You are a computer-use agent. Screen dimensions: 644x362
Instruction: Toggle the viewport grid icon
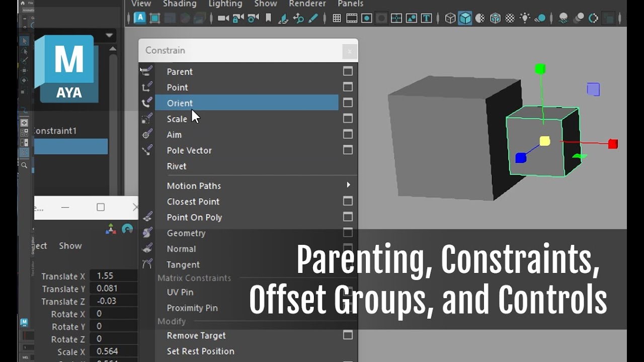[x=337, y=19]
